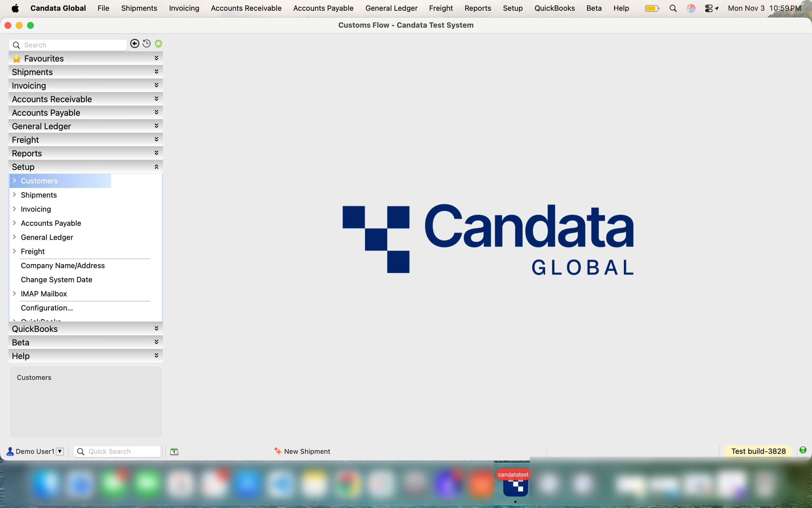Expand the Accounts Receivable sidebar panel
The height and width of the screenshot is (508, 812).
click(156, 98)
